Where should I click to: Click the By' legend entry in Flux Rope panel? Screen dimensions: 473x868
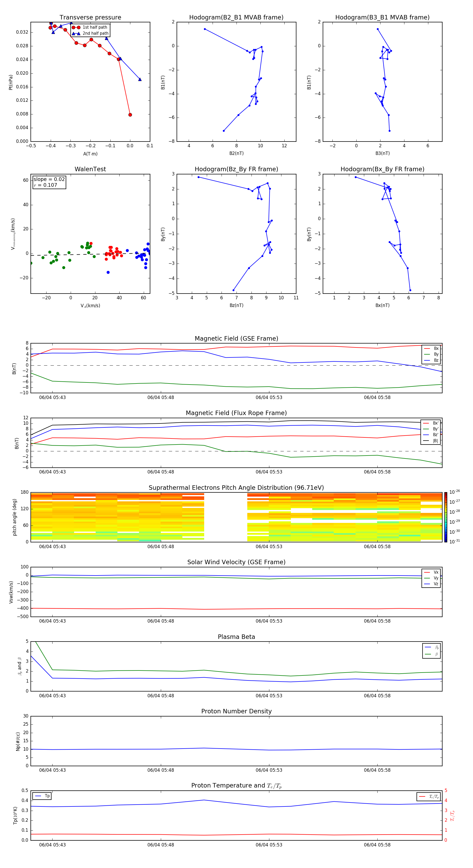[x=431, y=429]
